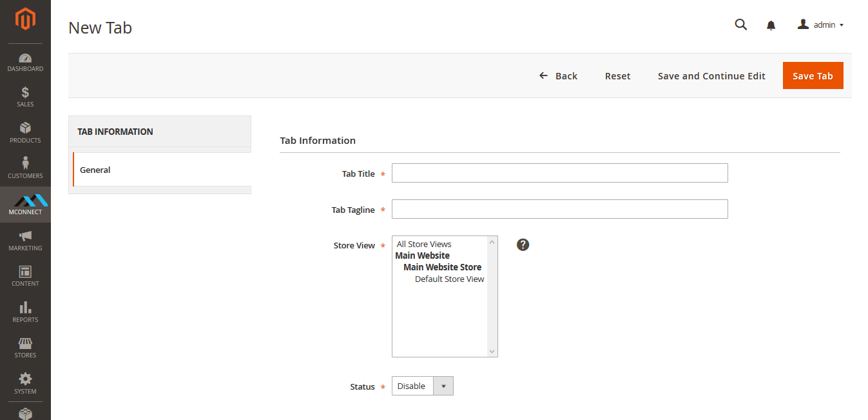Open the notifications bell icon
Screen dimensions: 868x420
point(771,25)
